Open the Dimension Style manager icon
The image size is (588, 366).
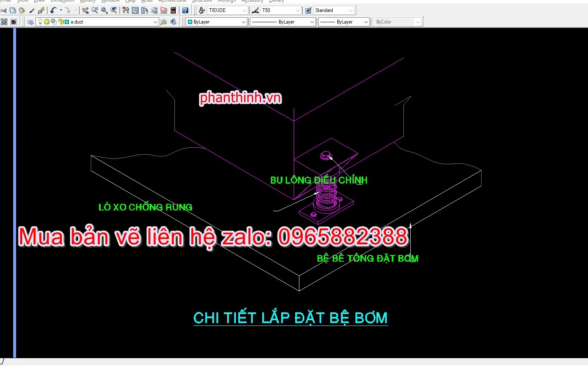[x=255, y=10]
